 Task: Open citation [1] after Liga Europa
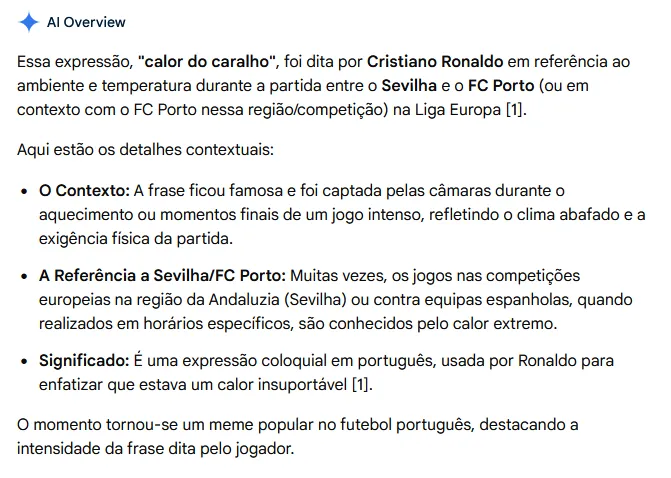(x=516, y=110)
